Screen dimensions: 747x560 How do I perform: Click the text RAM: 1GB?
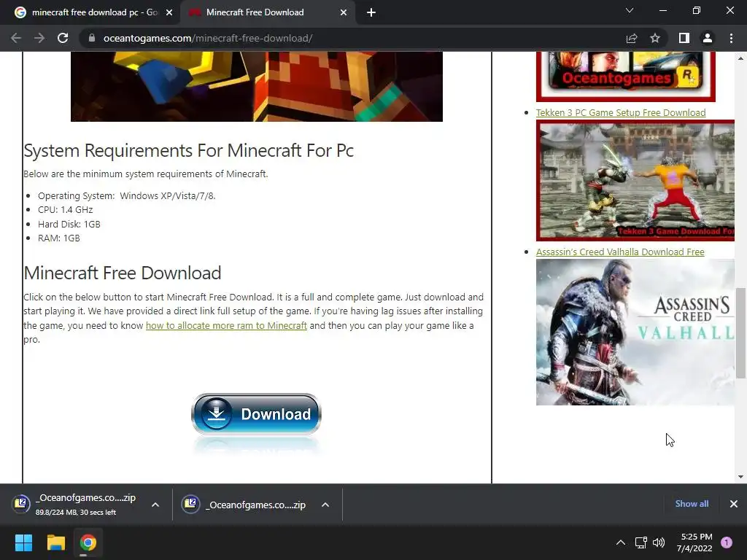tap(59, 238)
